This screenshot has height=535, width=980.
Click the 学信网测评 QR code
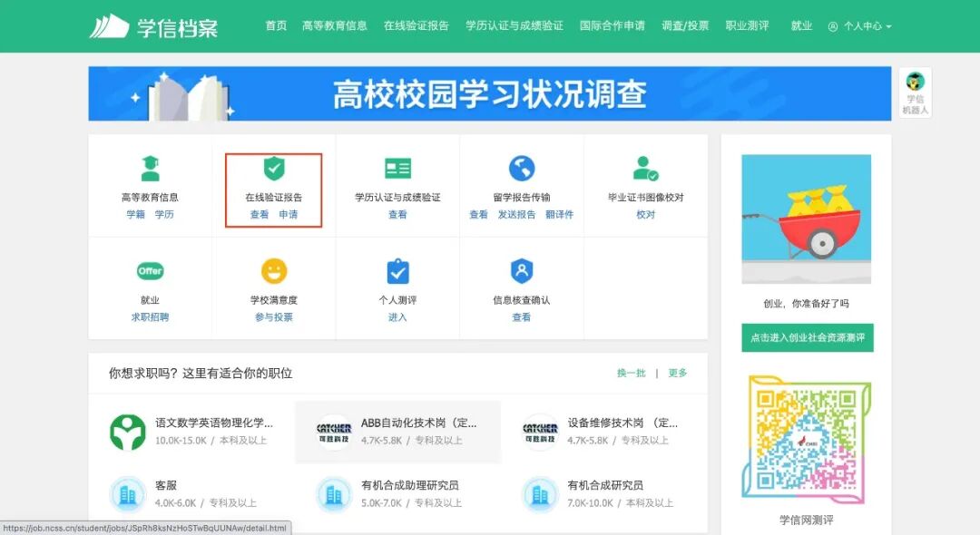point(807,442)
